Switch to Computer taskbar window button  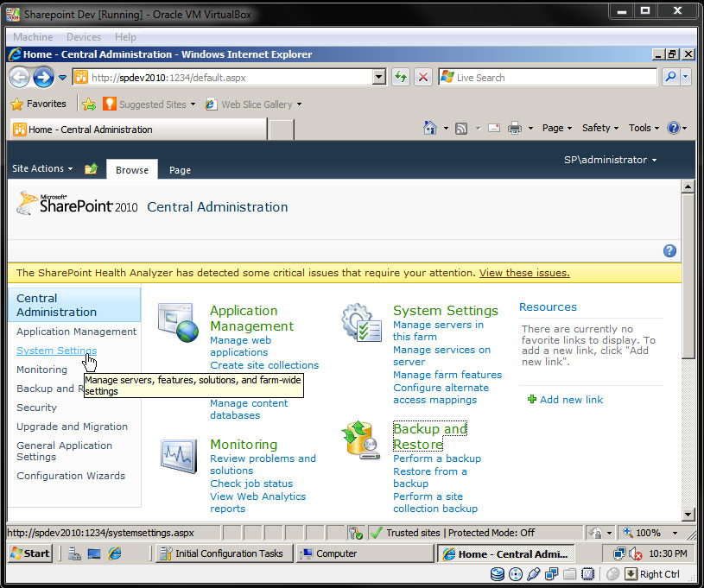click(365, 553)
